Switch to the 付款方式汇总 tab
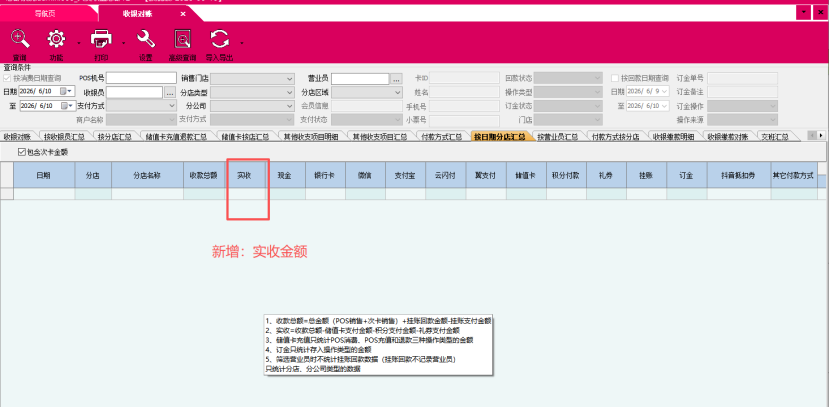829x407 pixels. pyautogui.click(x=441, y=137)
